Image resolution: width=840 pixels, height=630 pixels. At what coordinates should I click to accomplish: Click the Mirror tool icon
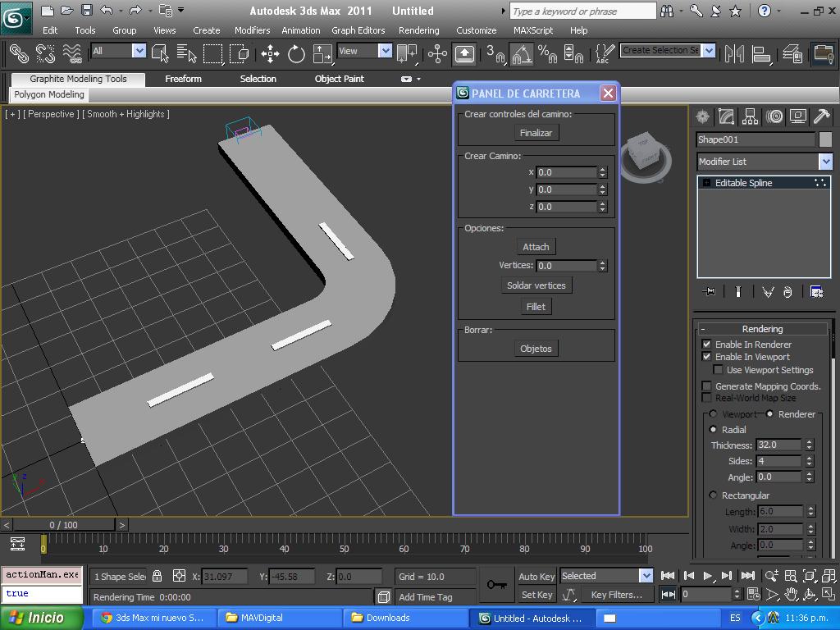coord(734,54)
